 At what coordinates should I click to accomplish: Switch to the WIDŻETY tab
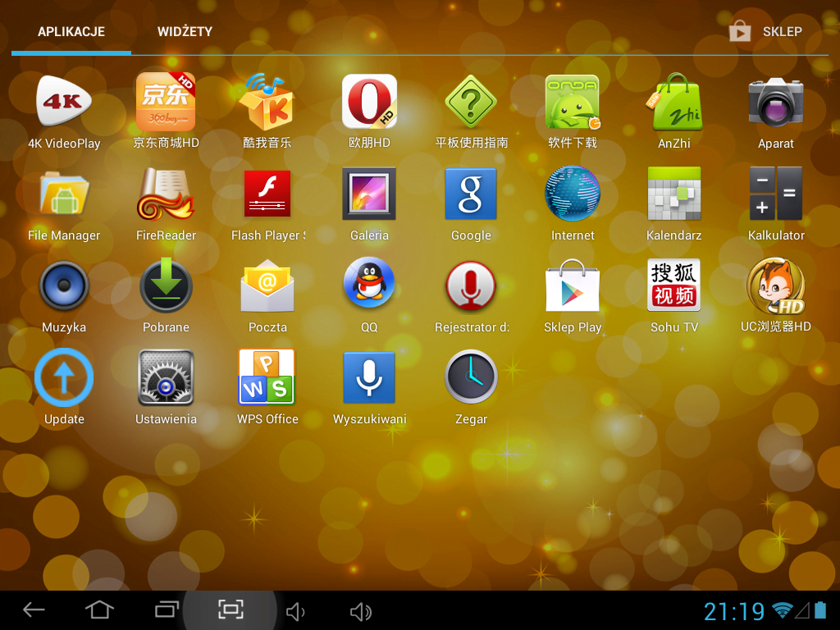185,32
